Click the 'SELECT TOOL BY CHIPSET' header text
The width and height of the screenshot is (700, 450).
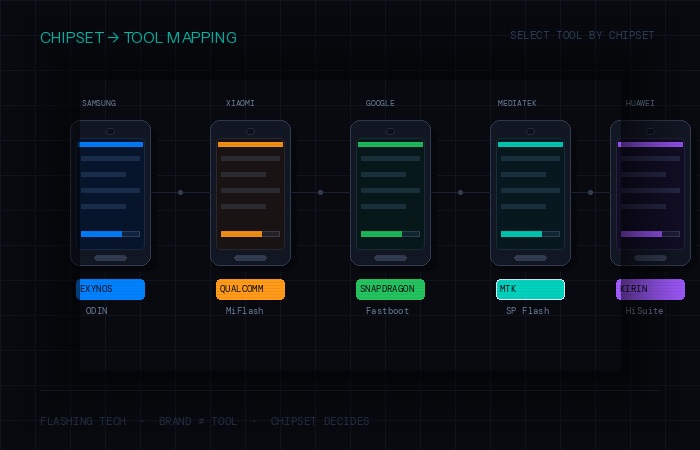[582, 36]
